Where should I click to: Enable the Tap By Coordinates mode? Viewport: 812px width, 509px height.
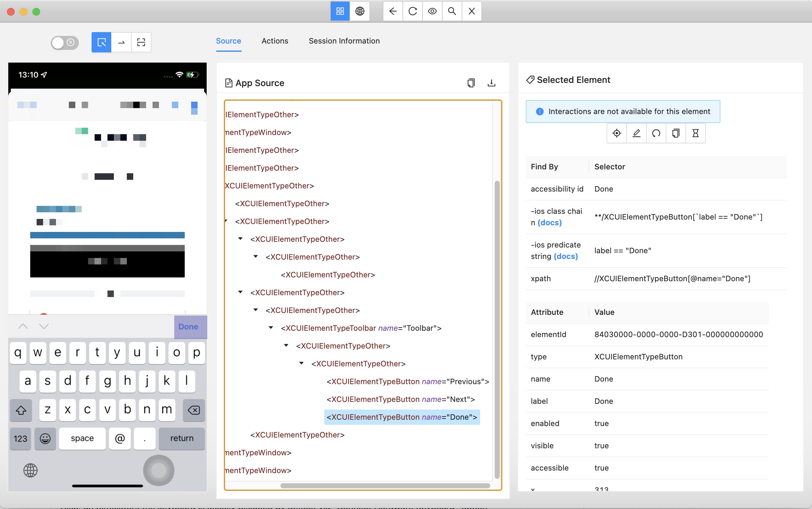click(141, 43)
